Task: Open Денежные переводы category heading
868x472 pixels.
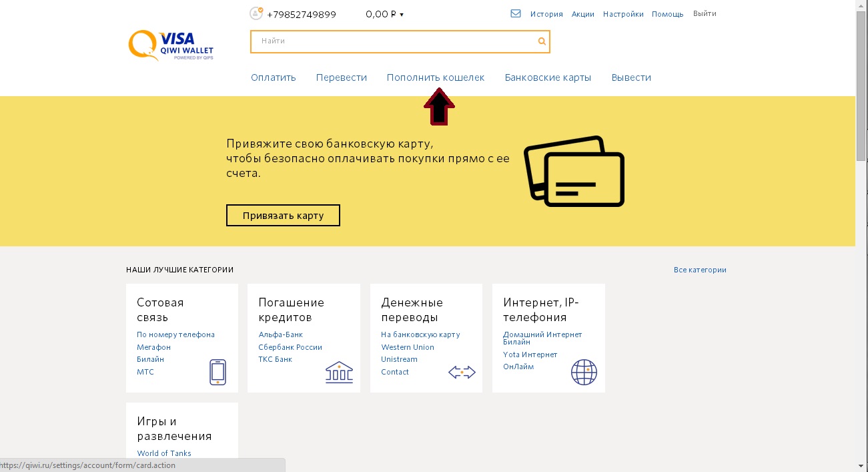Action: point(412,310)
